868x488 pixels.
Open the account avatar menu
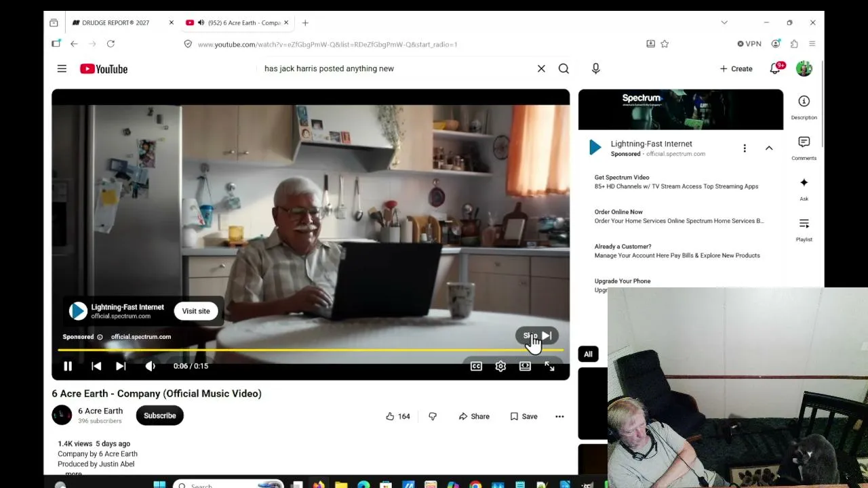[x=804, y=68]
